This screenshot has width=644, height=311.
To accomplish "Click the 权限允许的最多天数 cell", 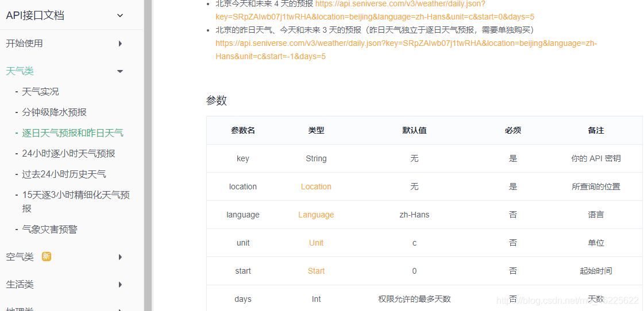I will click(x=414, y=299).
